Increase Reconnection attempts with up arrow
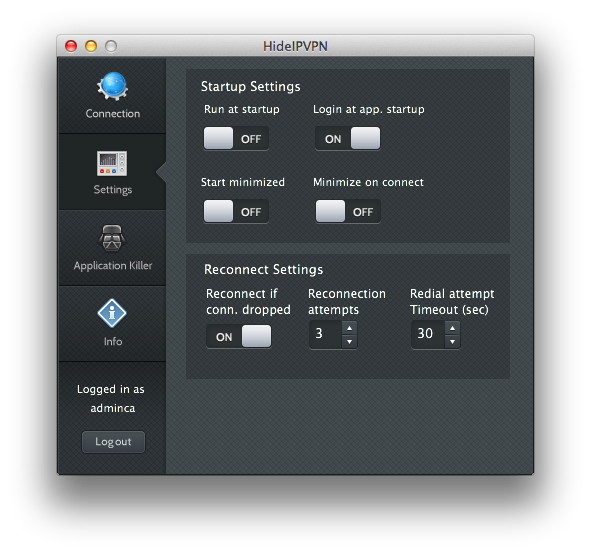The height and width of the screenshot is (554, 591). click(x=349, y=328)
